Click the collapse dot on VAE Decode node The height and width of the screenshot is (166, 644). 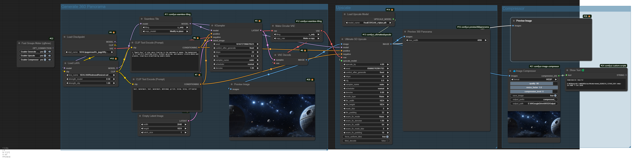275,55
